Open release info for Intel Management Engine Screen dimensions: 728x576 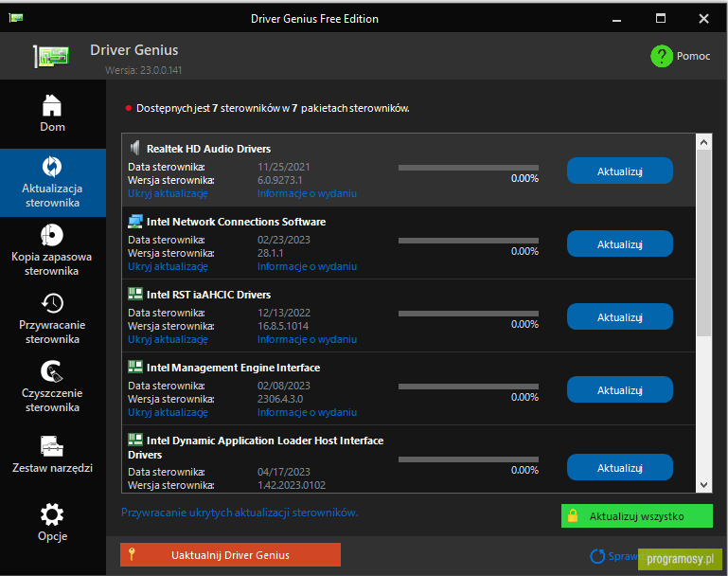tap(307, 412)
